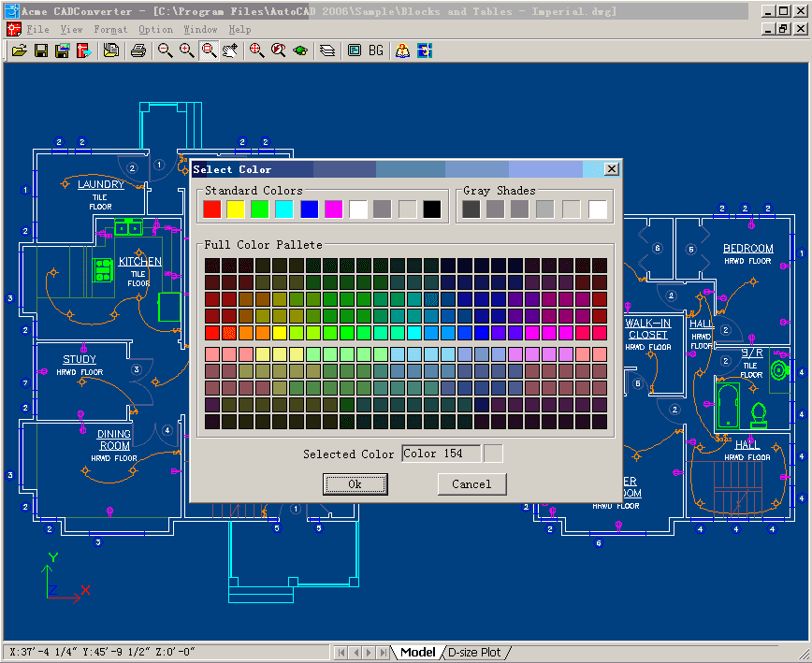Click the rightmost full-screen toolbar icon

423,50
